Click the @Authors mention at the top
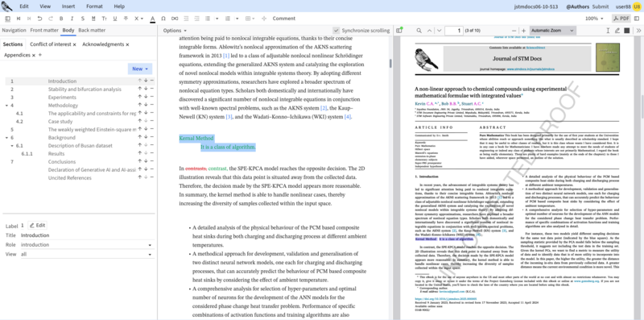The height and width of the screenshot is (320, 644). (577, 6)
